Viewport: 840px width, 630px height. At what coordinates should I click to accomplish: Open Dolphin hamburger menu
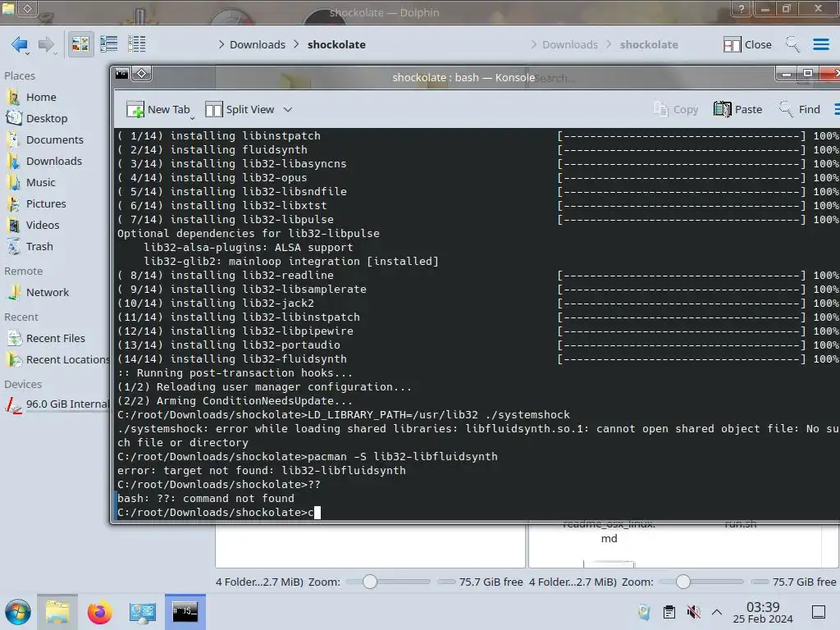[820, 44]
